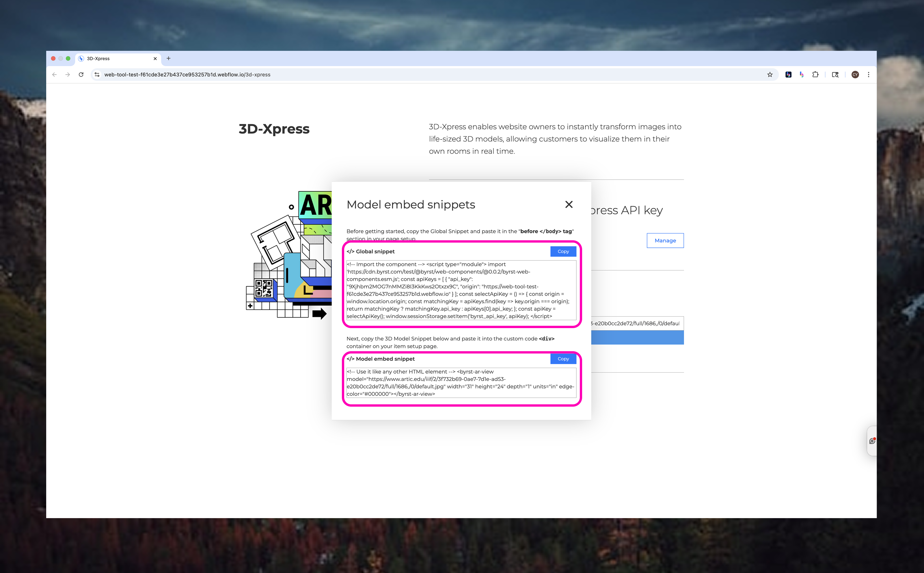Bookmark this page with the star icon
924x573 pixels.
(x=770, y=75)
